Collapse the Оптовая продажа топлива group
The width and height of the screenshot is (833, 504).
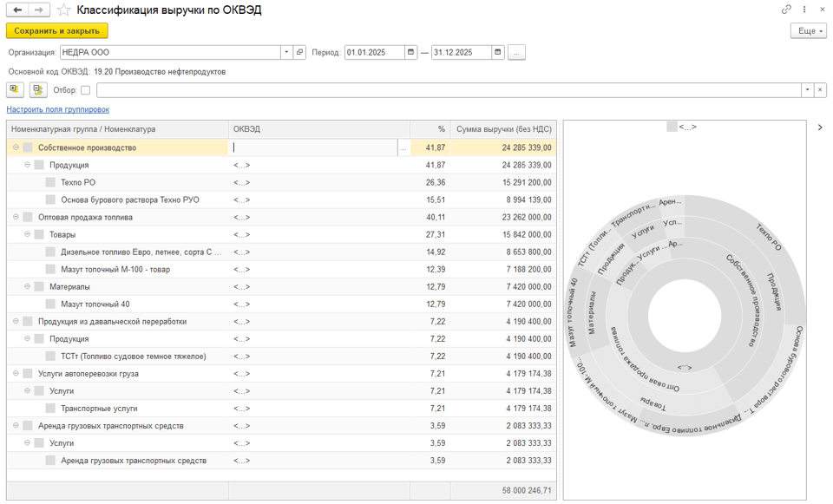(16, 217)
